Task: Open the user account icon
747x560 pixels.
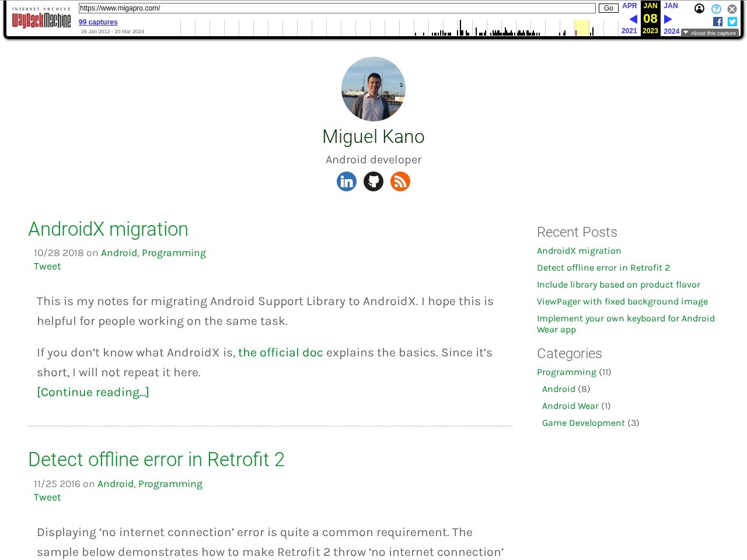Action: coord(699,9)
